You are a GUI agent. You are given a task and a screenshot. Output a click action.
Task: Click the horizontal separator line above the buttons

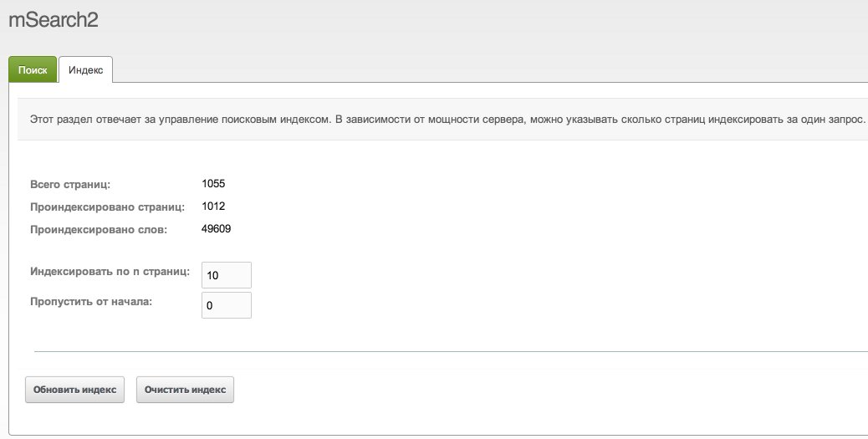[x=451, y=351]
